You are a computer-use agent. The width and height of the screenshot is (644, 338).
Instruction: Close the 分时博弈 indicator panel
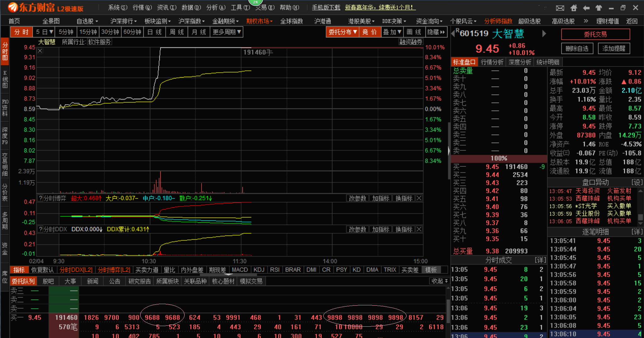(x=419, y=198)
